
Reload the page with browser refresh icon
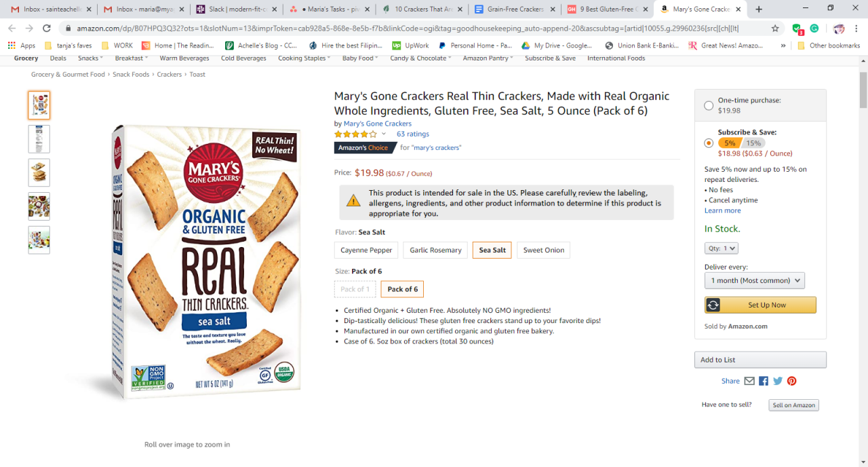(47, 29)
